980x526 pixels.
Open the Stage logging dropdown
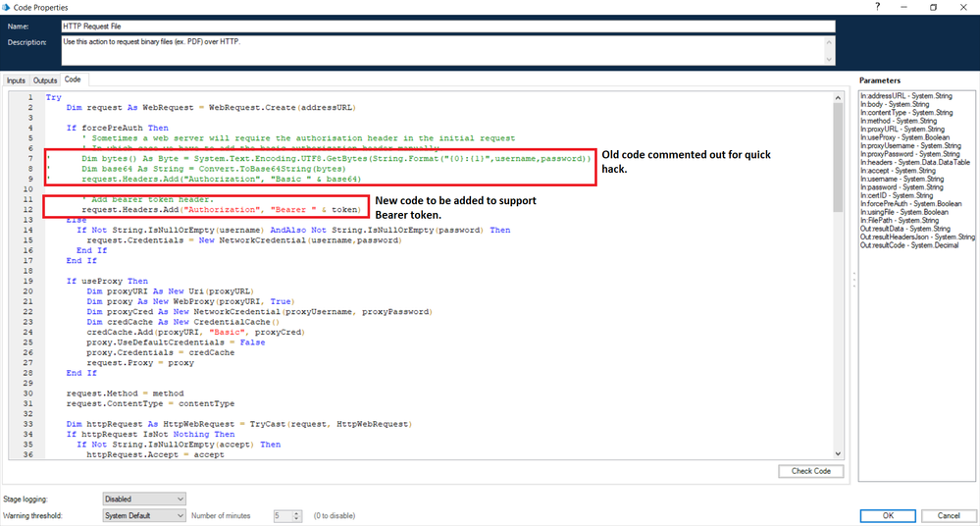coord(143,500)
